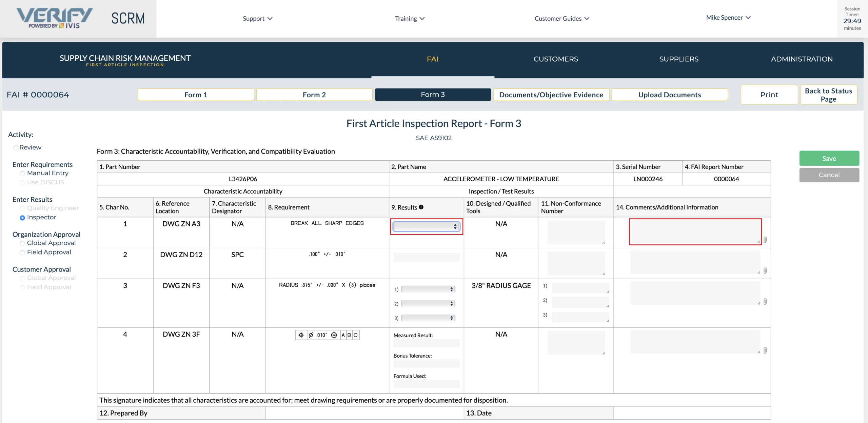Open Results dropdown for characteristic 1

(x=426, y=226)
